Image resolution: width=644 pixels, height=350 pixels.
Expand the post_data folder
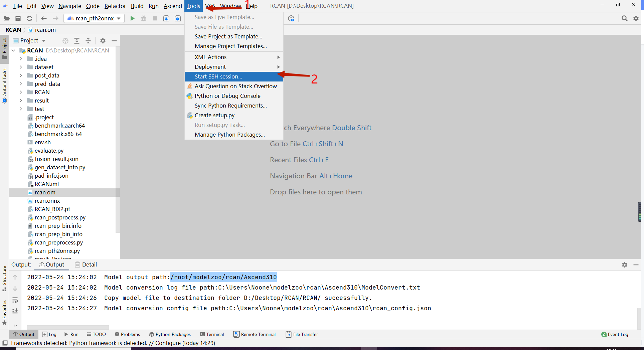click(x=21, y=75)
